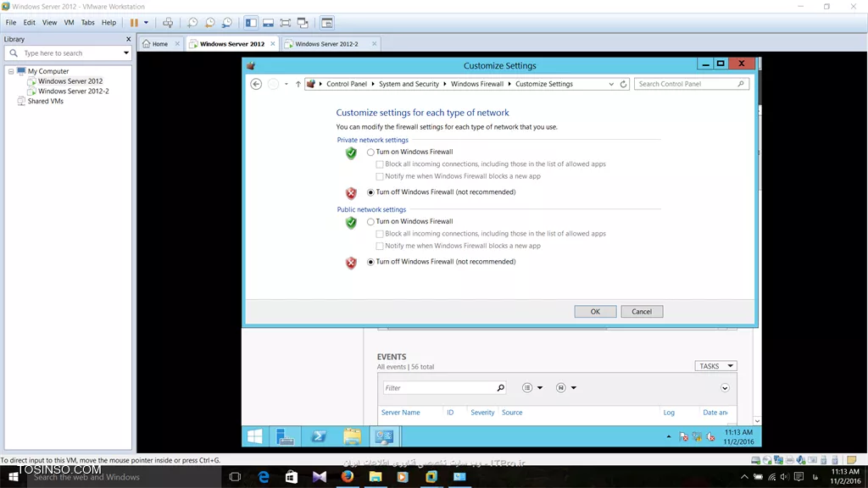The width and height of the screenshot is (868, 488).
Task: Refresh the Control Panel address bar
Action: [x=623, y=84]
